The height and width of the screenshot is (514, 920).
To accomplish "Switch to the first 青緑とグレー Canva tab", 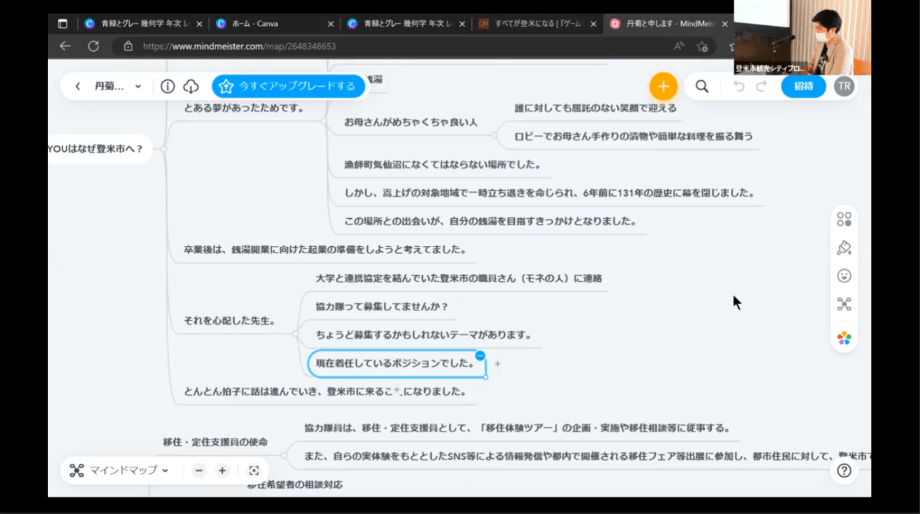I will [x=143, y=24].
